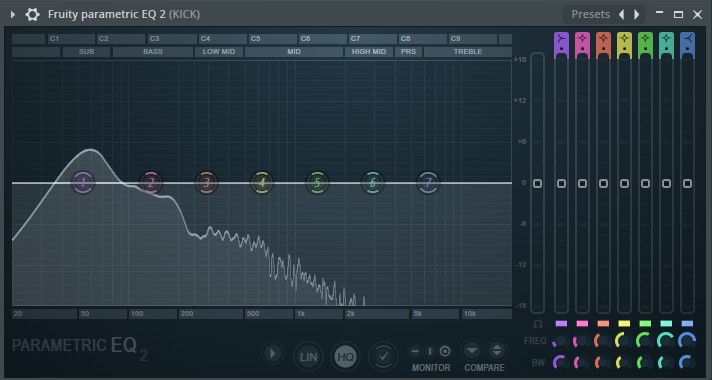712x380 pixels.
Task: Click the purple band 1 filter-type icon
Action: pos(561,44)
